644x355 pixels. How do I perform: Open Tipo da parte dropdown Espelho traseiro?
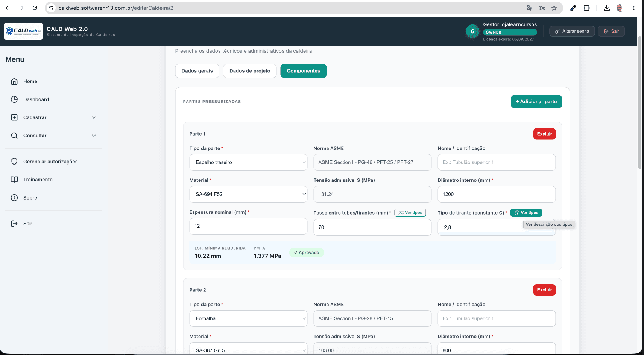(248, 162)
